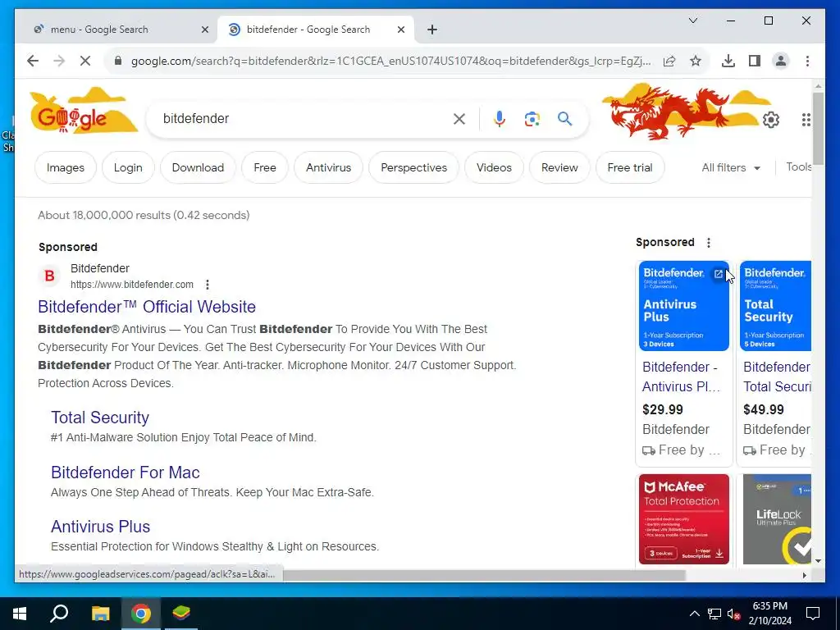840x630 pixels.
Task: Open File Explorer from the taskbar
Action: click(x=100, y=614)
